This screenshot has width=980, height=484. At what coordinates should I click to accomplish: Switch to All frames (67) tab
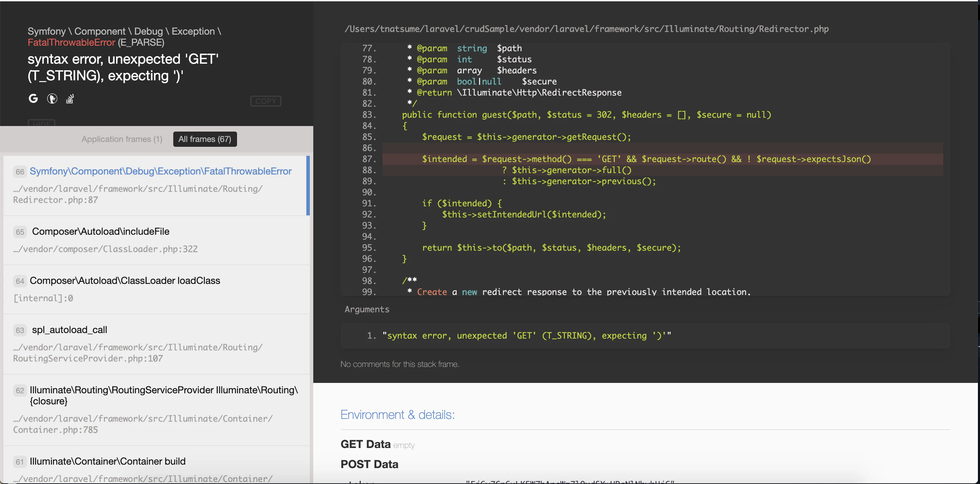coord(205,139)
